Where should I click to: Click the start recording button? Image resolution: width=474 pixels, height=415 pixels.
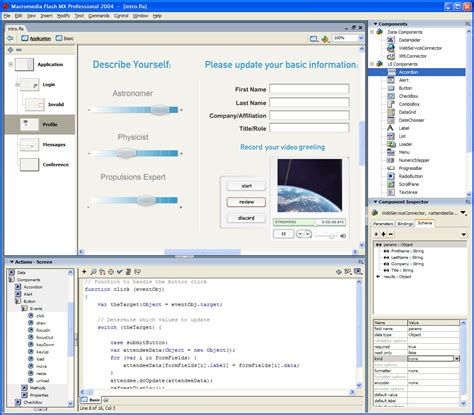click(x=246, y=186)
